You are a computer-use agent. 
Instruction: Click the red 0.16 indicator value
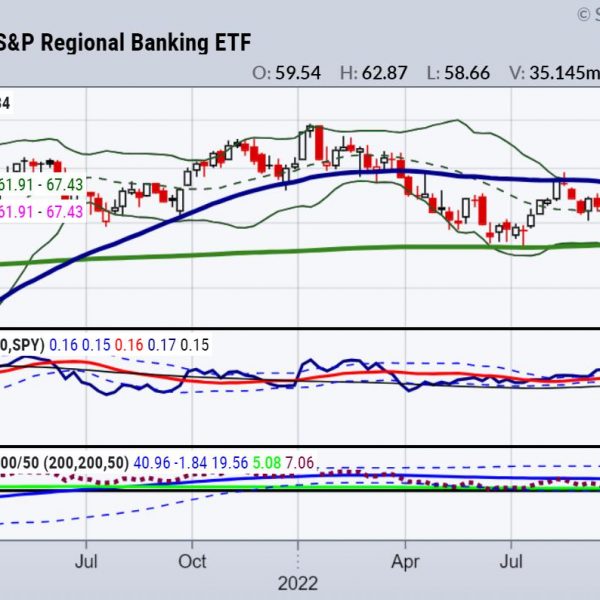(129, 345)
